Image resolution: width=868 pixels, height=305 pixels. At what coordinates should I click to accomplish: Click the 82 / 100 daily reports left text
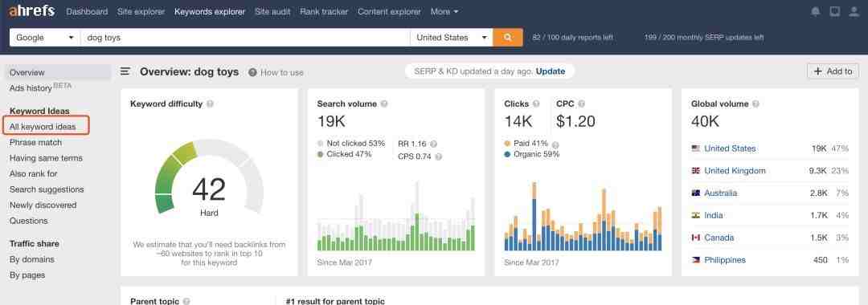572,38
